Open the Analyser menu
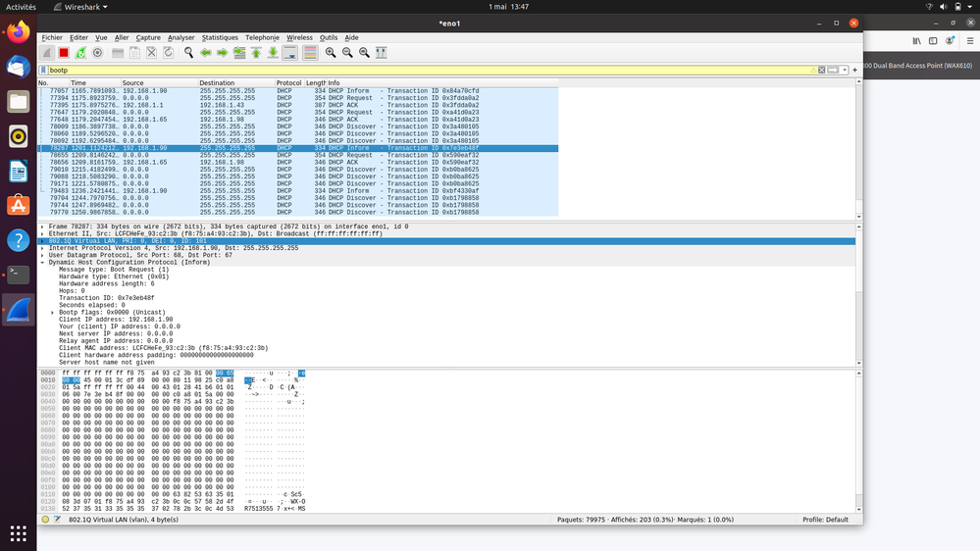 pyautogui.click(x=181, y=37)
